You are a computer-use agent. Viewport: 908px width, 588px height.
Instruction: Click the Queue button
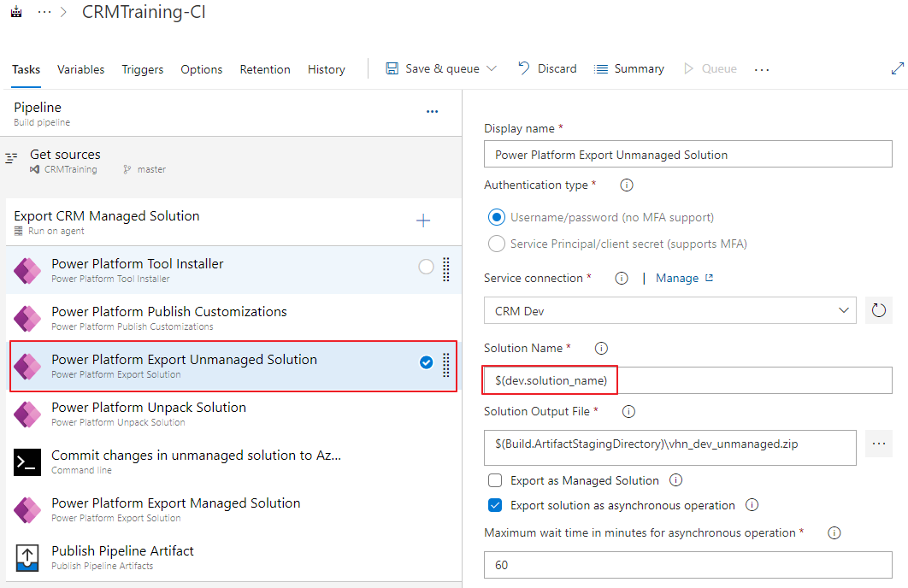[x=710, y=69]
